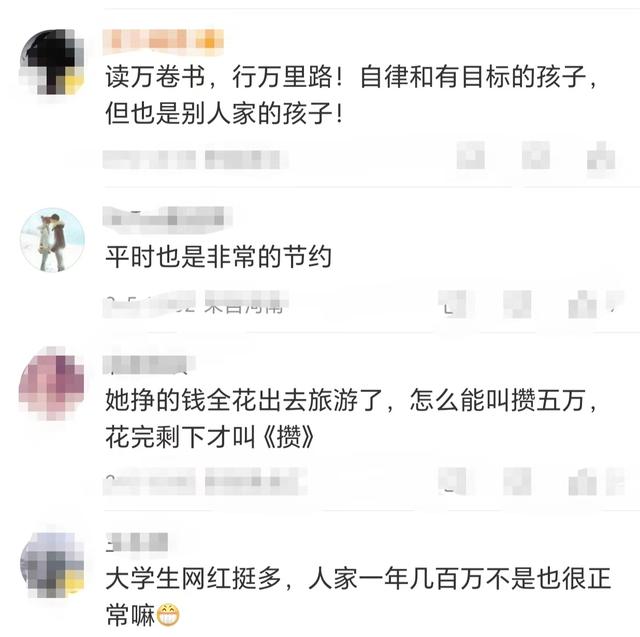Like the 平时也是非常的节约 comment
Image resolution: width=640 pixels, height=637 pixels.
(583, 304)
